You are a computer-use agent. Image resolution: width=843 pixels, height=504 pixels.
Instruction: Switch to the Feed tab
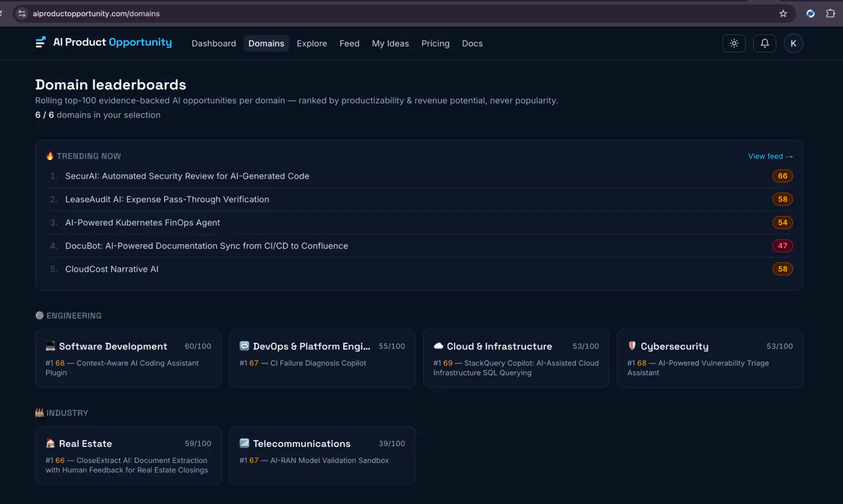[x=349, y=43]
